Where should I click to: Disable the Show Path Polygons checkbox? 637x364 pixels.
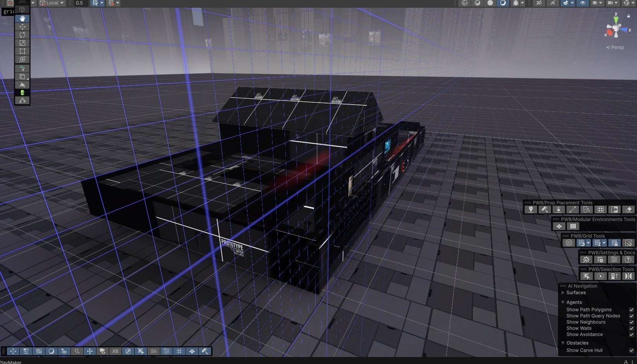pos(631,309)
